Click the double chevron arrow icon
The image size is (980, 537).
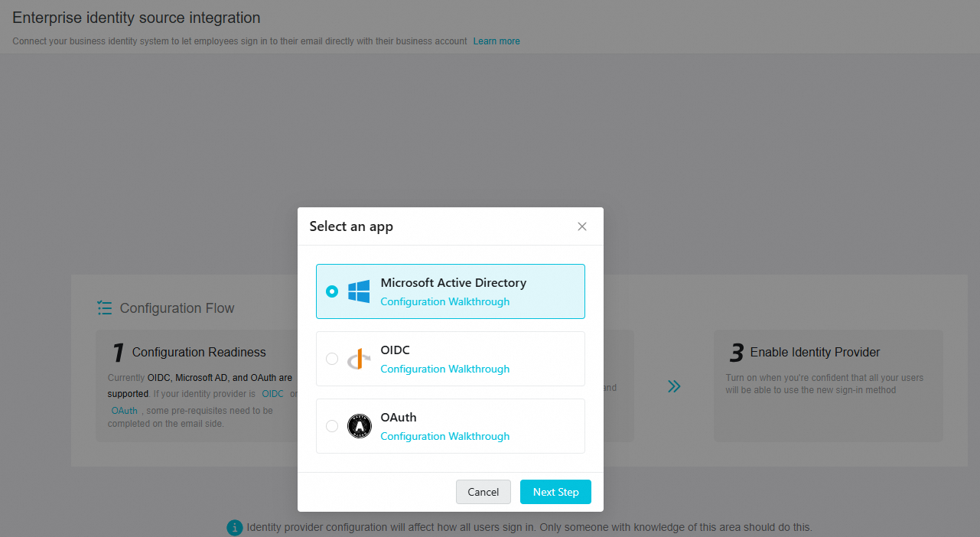coord(674,386)
